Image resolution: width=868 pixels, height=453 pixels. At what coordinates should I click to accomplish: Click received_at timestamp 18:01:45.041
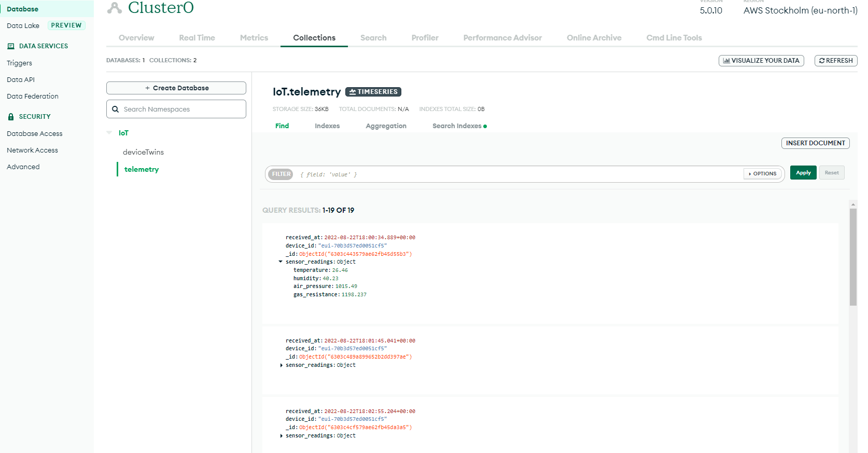click(370, 341)
